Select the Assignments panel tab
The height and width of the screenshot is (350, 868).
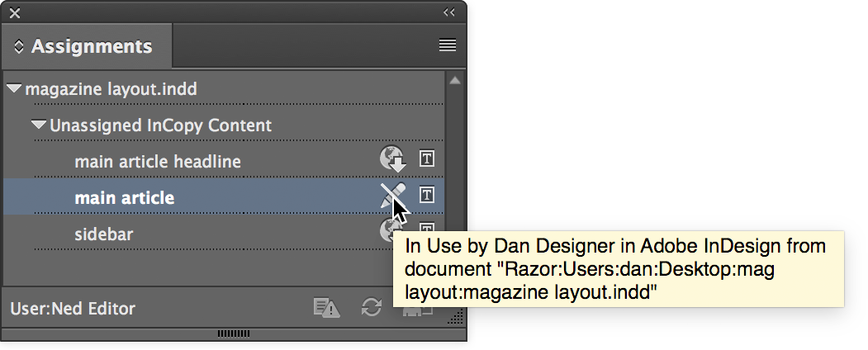(86, 46)
